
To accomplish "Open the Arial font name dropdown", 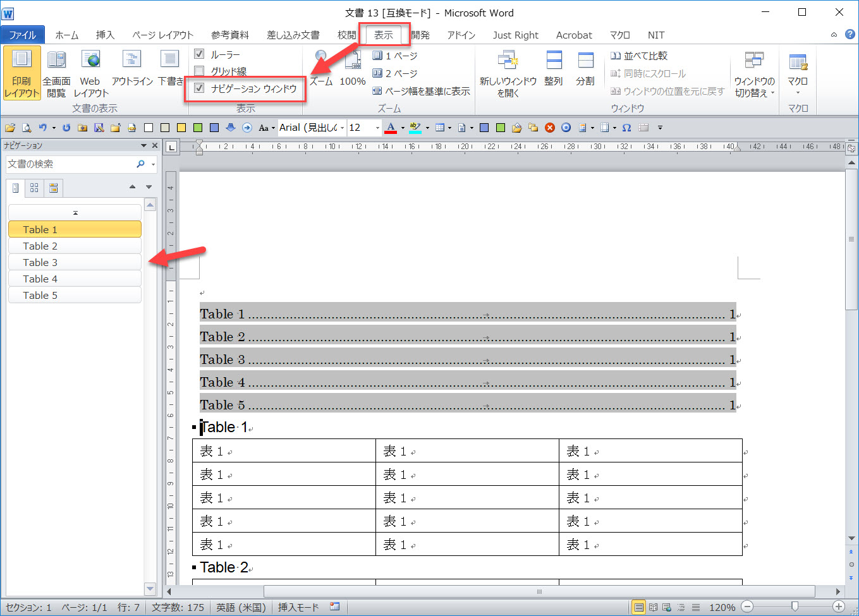I will coord(342,128).
